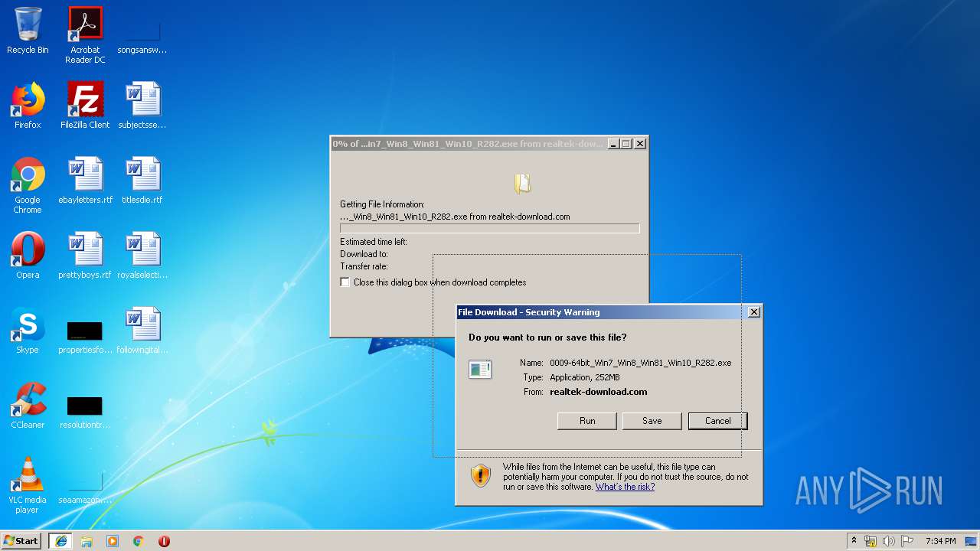Select propertiesfo... desktop file

[x=85, y=336]
